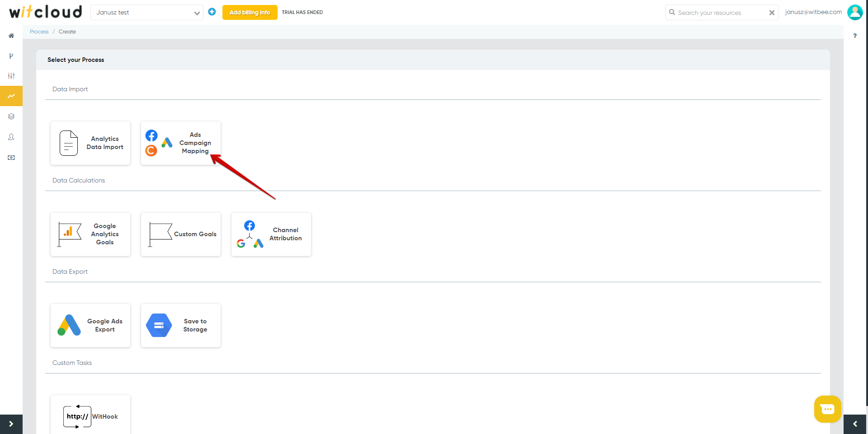The width and height of the screenshot is (868, 434).
Task: Click the Data Import section label
Action: click(70, 89)
